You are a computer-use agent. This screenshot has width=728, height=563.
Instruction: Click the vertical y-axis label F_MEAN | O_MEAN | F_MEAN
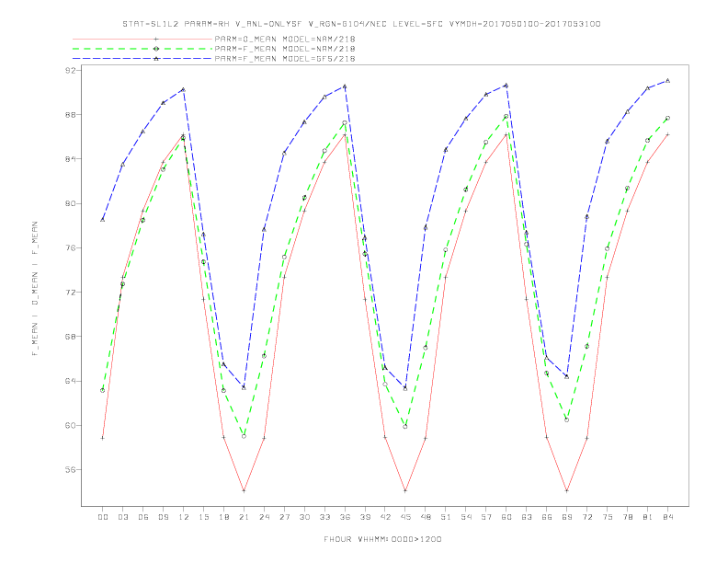click(35, 289)
